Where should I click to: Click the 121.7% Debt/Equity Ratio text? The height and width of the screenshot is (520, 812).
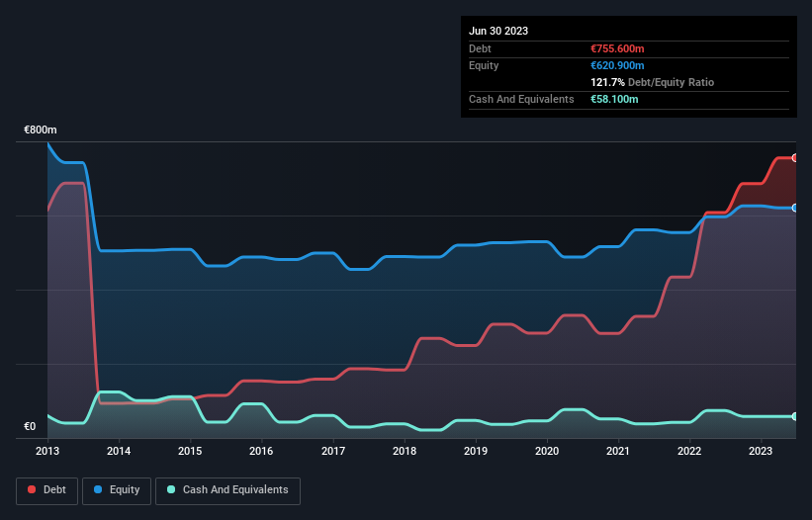pos(652,82)
